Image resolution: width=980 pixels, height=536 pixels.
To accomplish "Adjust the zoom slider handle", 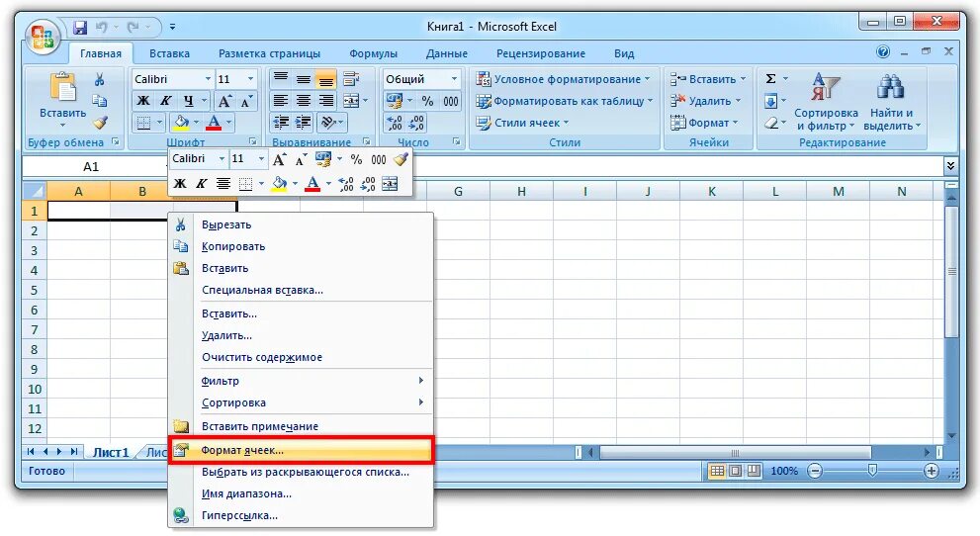I will click(872, 471).
